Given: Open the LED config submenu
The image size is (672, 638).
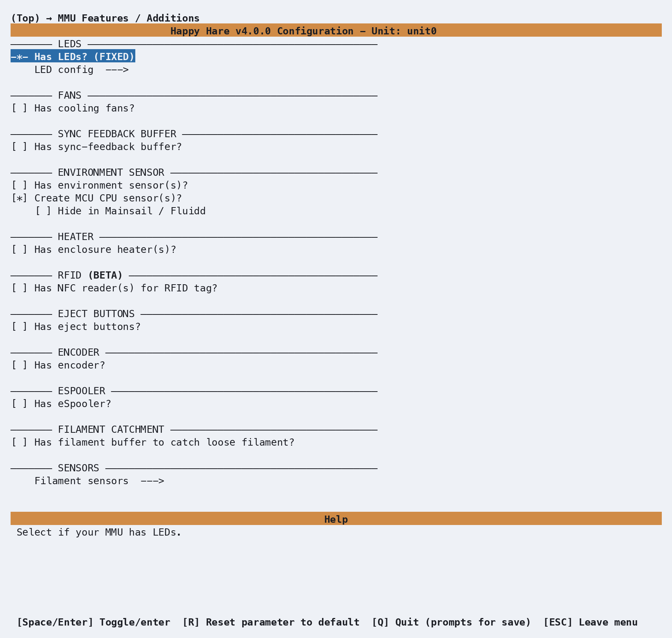Looking at the screenshot, I should [82, 70].
